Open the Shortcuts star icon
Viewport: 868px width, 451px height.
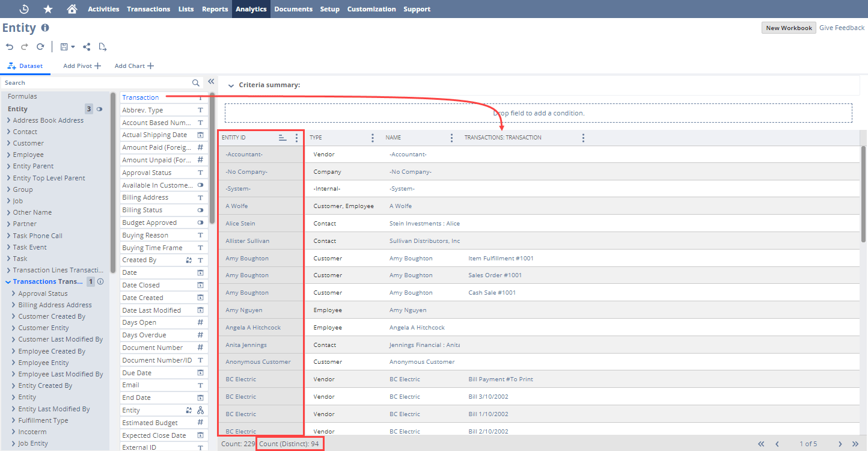(48, 9)
